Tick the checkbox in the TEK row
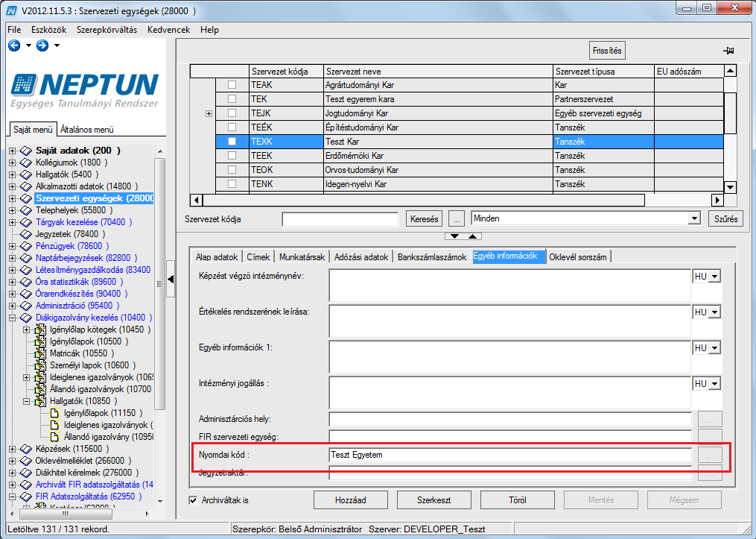 (x=232, y=99)
